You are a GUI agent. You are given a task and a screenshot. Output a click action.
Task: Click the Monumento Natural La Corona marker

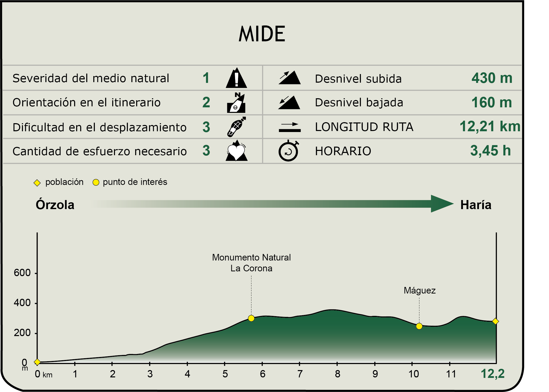click(x=251, y=318)
